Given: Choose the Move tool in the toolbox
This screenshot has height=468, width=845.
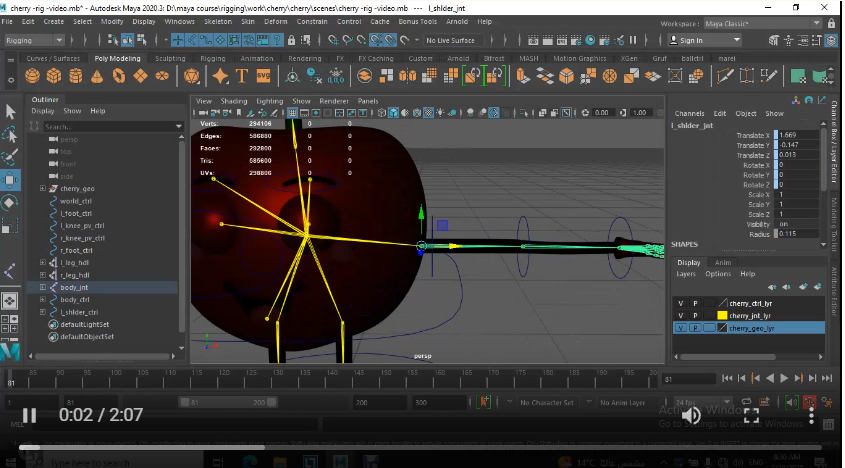Looking at the screenshot, I should point(10,180).
